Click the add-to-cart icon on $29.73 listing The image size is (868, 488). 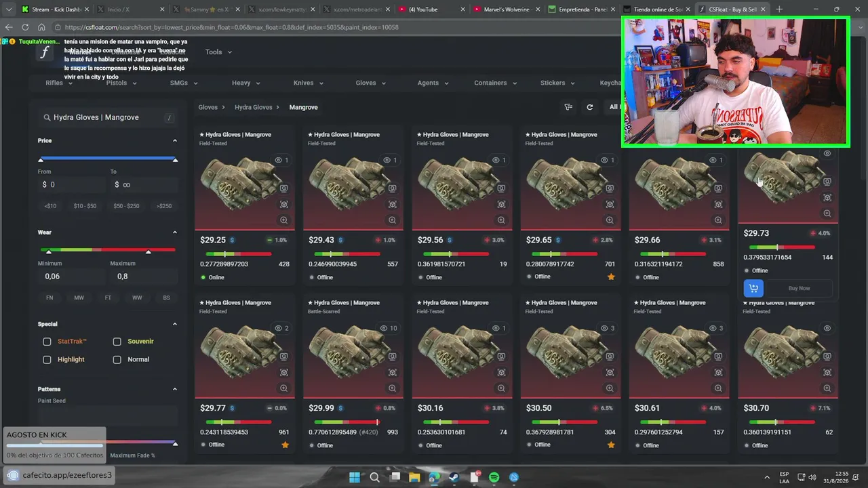coord(753,288)
